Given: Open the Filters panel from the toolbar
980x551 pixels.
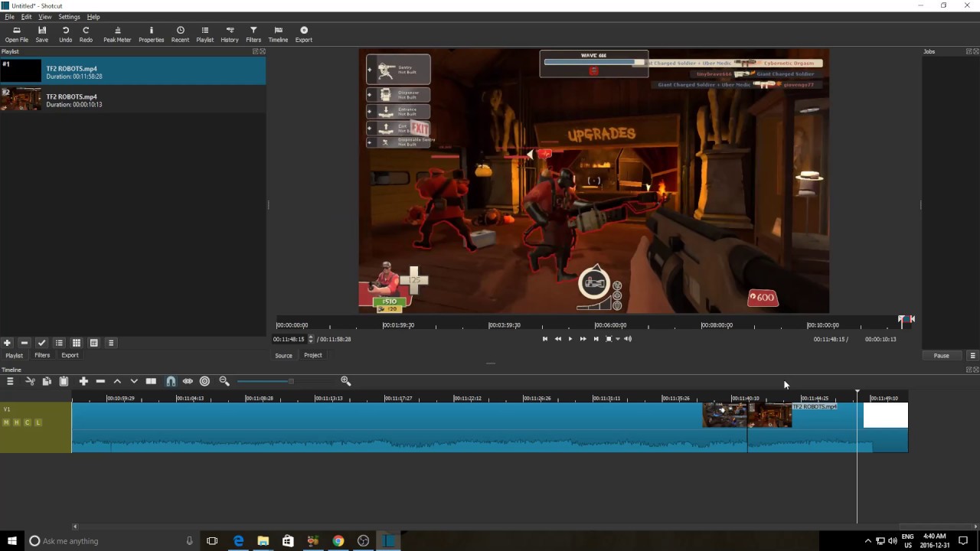Looking at the screenshot, I should (253, 34).
